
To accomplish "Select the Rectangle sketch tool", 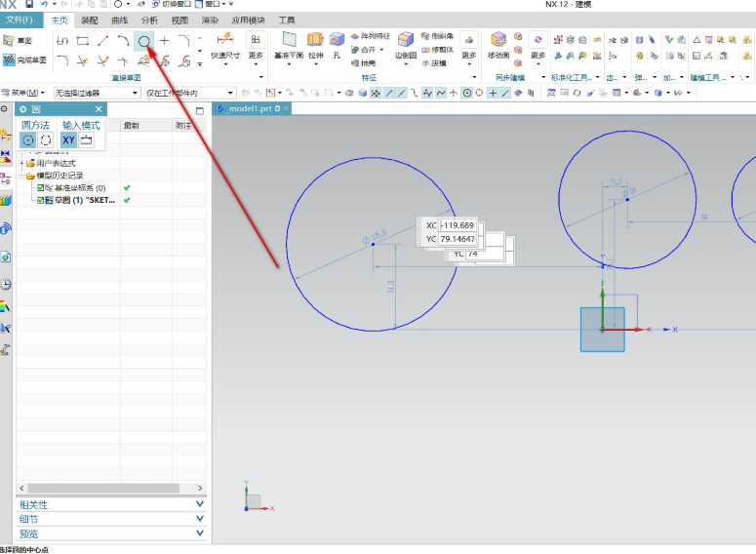I will tap(83, 41).
